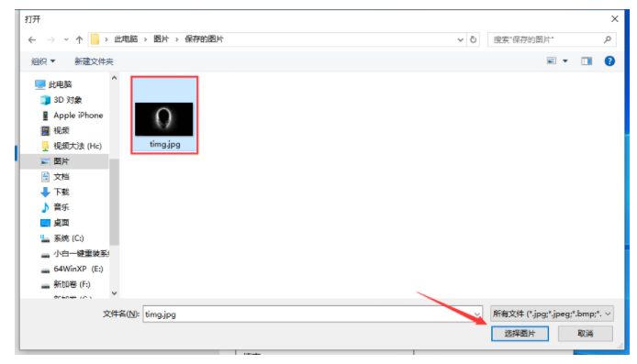This screenshot has width=637, height=364.
Task: Refresh the current folder view
Action: pyautogui.click(x=474, y=39)
